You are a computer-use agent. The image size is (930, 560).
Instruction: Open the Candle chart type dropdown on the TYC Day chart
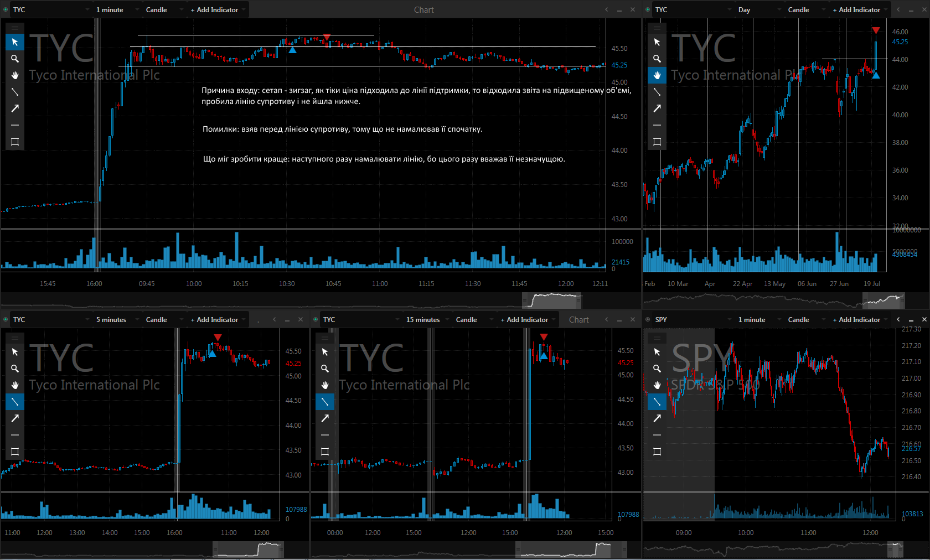tap(806, 10)
